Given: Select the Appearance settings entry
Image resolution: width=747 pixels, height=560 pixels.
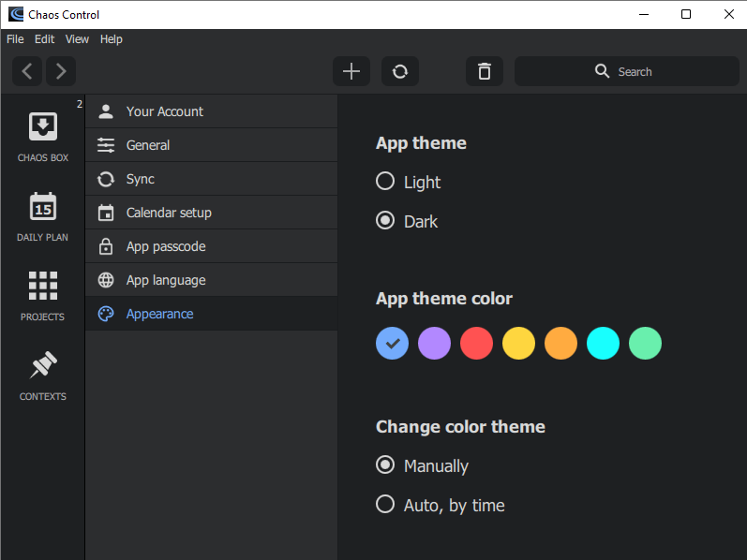Looking at the screenshot, I should pyautogui.click(x=212, y=314).
